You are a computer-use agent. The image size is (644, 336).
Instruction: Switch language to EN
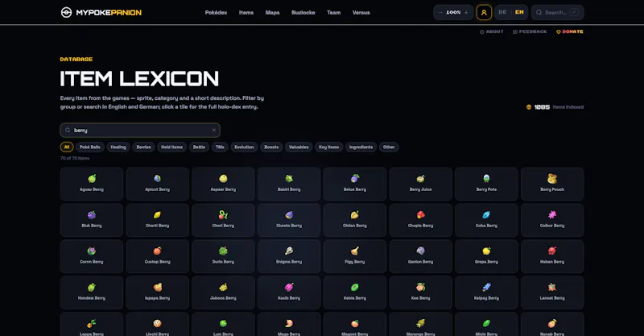pos(519,12)
